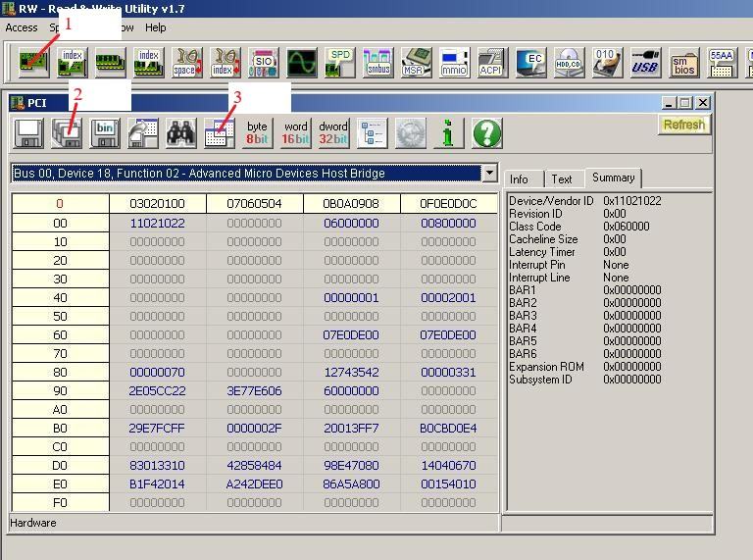Select cell B0CBD0E4 in row B0
Image resolution: width=753 pixels, height=560 pixels.
(x=448, y=429)
